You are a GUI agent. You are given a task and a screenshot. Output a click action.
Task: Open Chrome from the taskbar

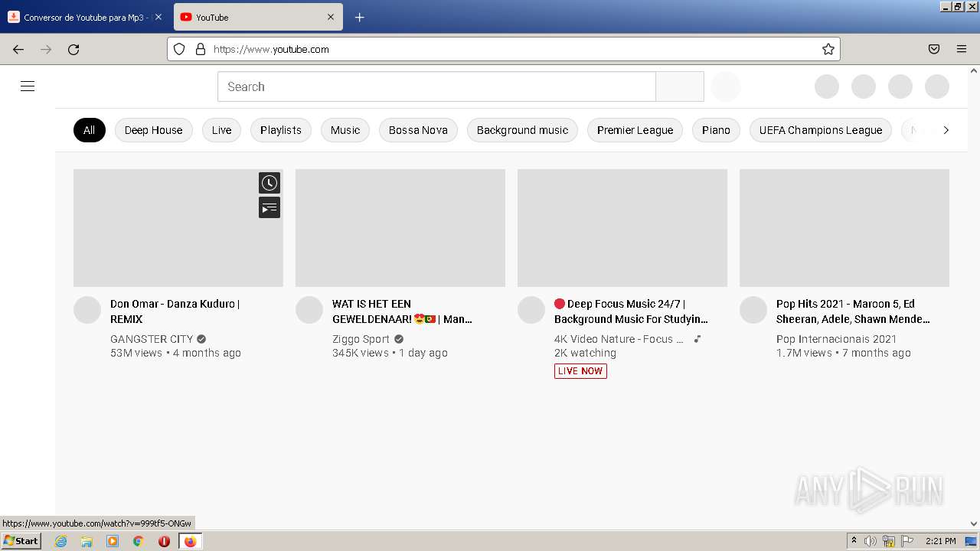139,541
